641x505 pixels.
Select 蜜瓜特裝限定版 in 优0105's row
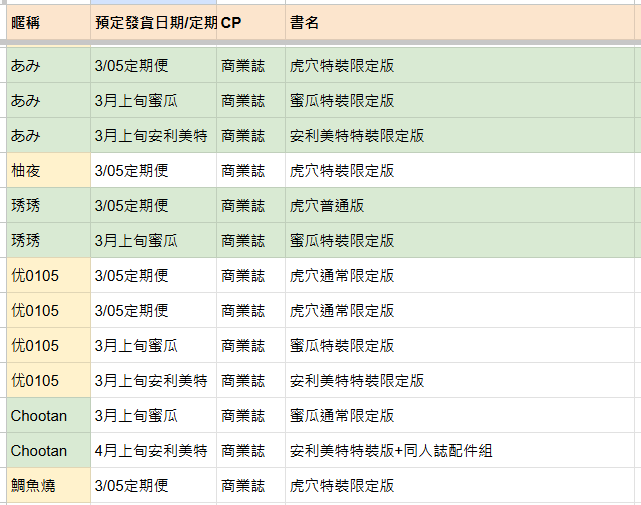click(x=460, y=346)
